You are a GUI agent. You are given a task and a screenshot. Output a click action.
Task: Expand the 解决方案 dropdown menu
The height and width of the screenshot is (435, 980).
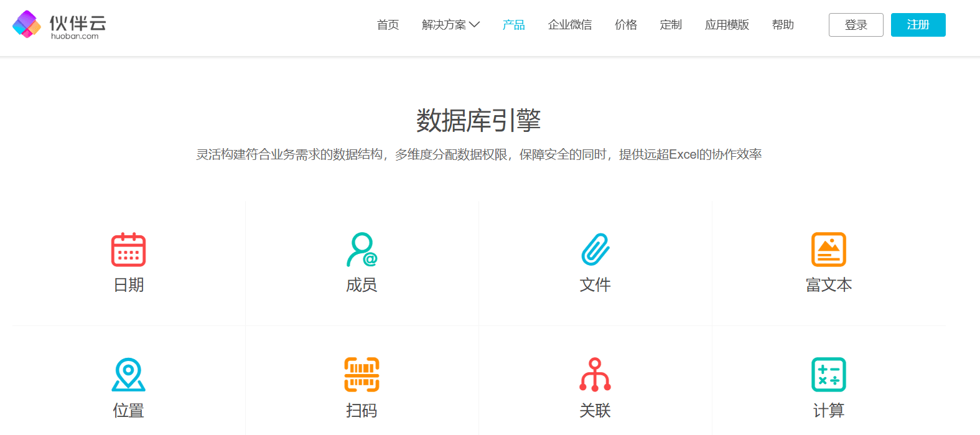[x=450, y=25]
